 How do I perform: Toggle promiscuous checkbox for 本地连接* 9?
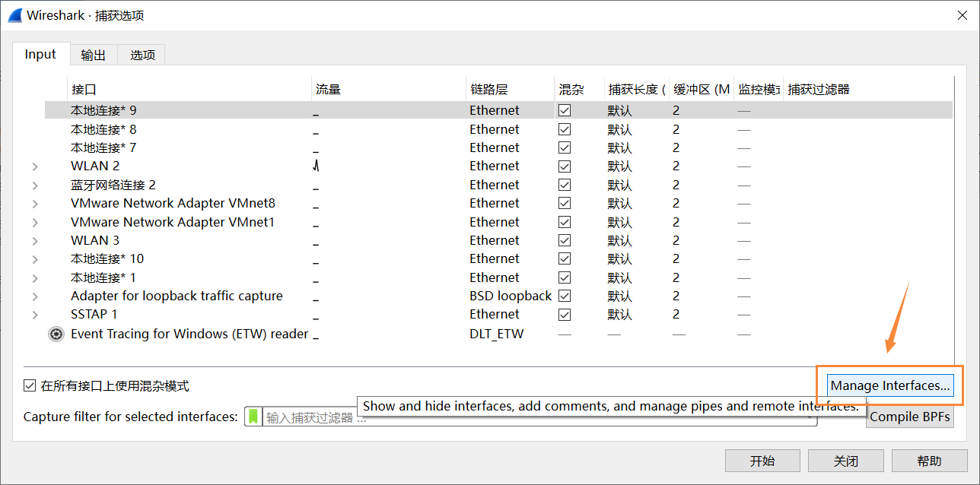click(565, 110)
